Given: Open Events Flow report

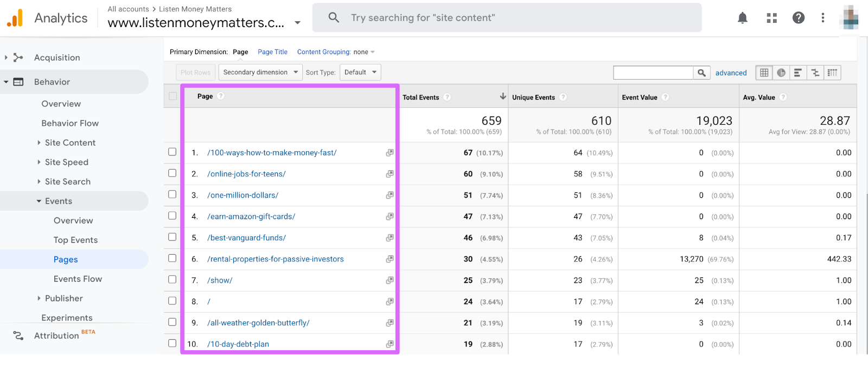Looking at the screenshot, I should [x=78, y=279].
